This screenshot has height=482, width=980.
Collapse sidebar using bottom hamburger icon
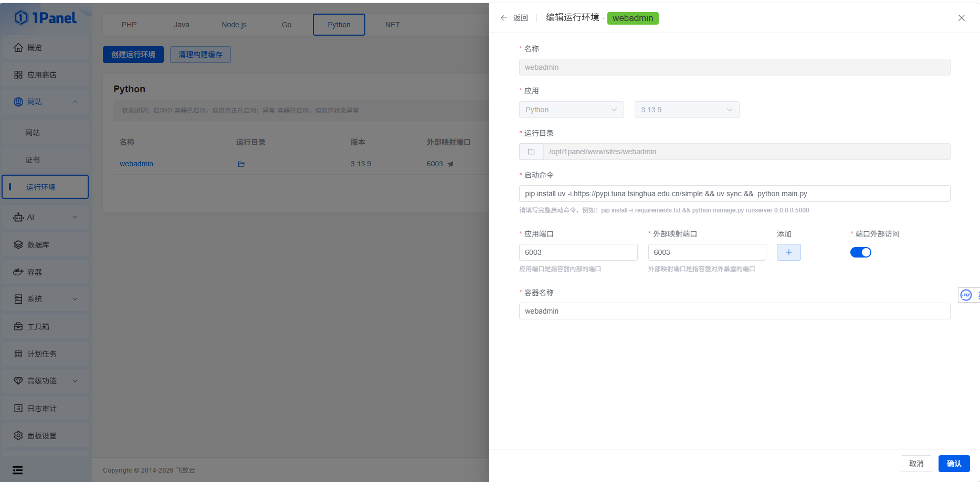click(x=18, y=470)
